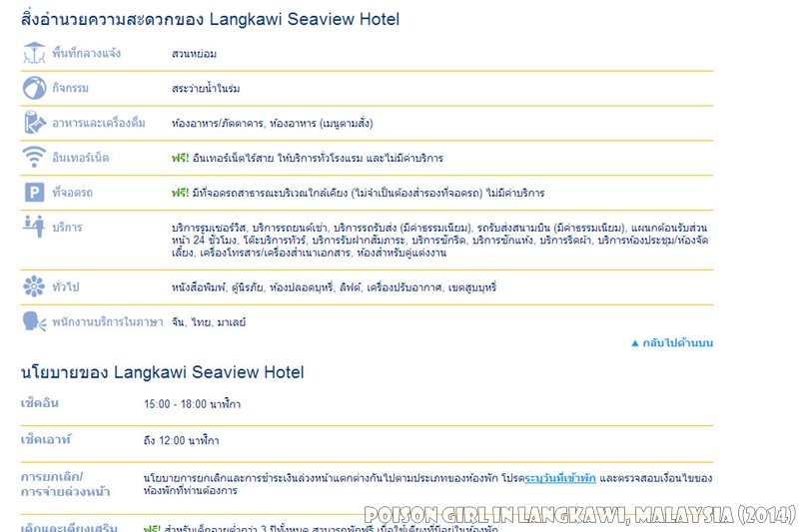Click the parking P icon

[x=34, y=193]
